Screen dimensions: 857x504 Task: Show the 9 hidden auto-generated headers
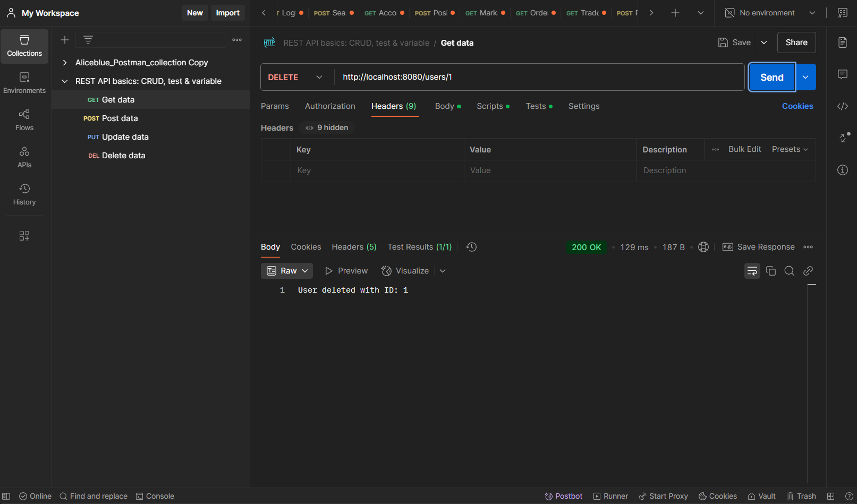tap(327, 128)
